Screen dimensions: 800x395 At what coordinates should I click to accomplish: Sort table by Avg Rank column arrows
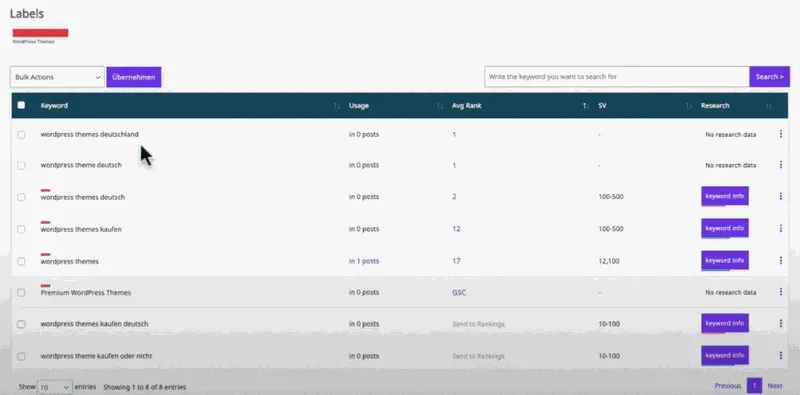pyautogui.click(x=586, y=106)
